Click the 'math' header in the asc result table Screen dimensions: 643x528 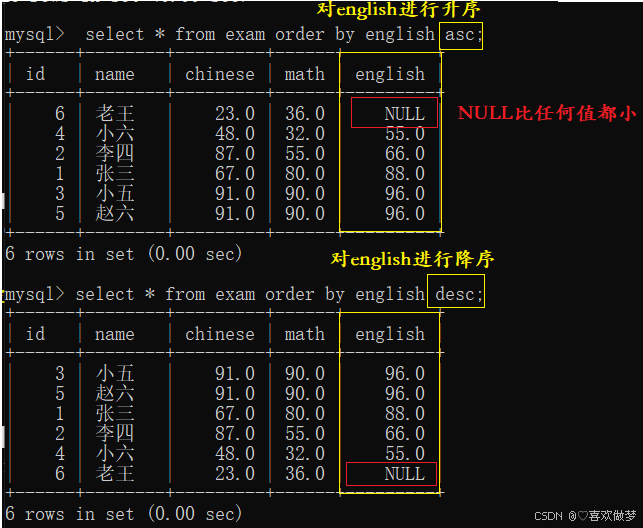coord(305,74)
